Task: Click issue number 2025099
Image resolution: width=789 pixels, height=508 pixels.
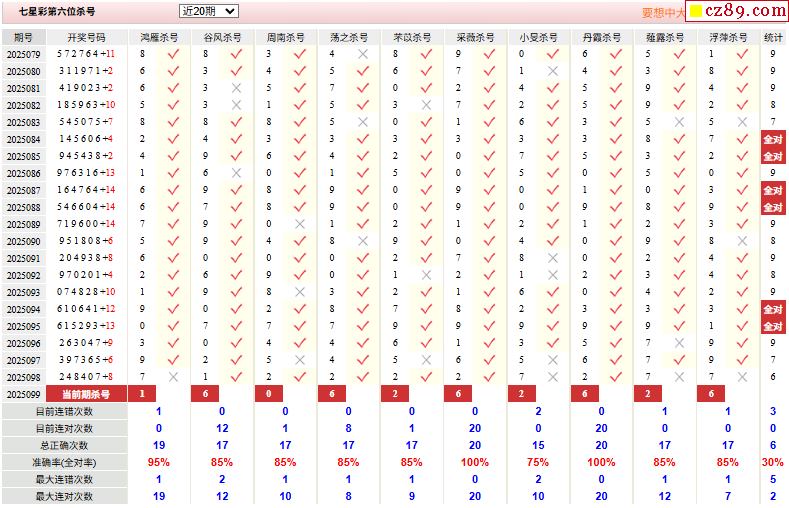Action: tap(23, 394)
